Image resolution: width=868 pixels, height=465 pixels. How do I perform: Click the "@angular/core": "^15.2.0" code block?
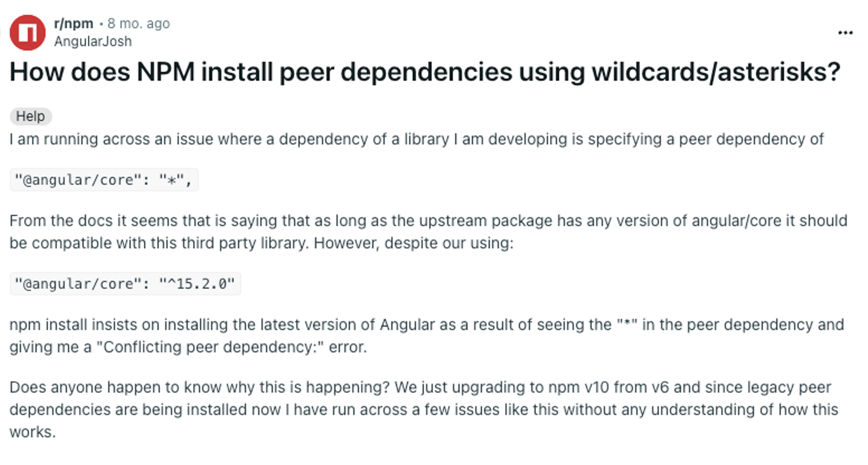tap(125, 283)
